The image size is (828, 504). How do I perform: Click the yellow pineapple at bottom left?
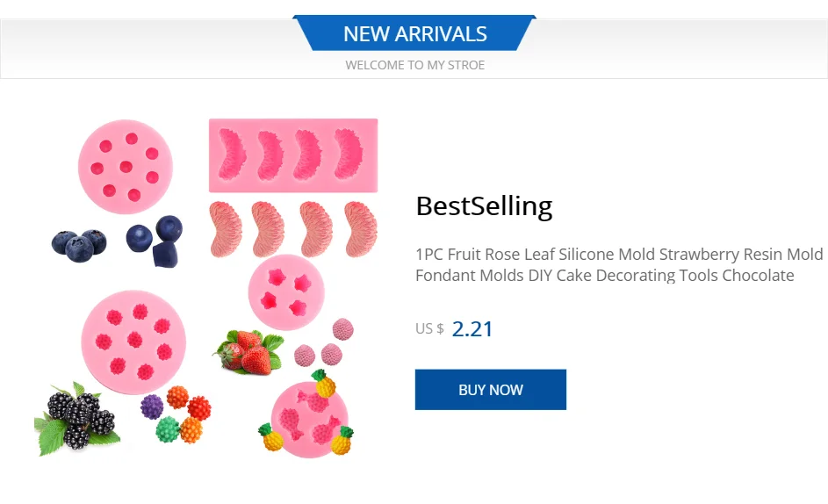click(270, 436)
